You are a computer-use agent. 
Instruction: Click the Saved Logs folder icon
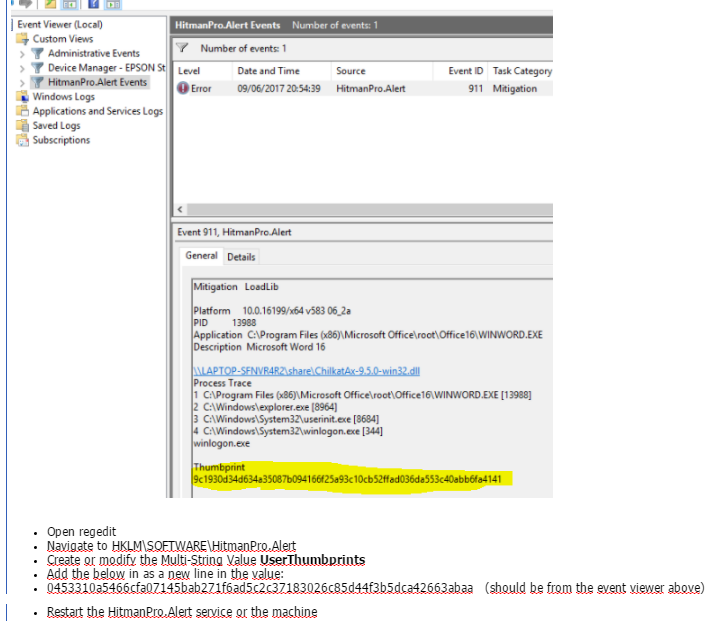point(22,125)
